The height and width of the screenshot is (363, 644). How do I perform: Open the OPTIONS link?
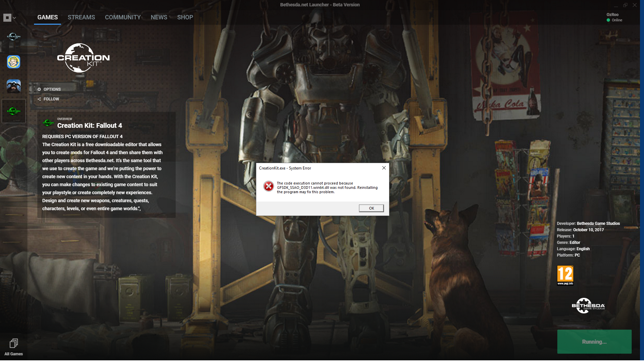(x=52, y=89)
